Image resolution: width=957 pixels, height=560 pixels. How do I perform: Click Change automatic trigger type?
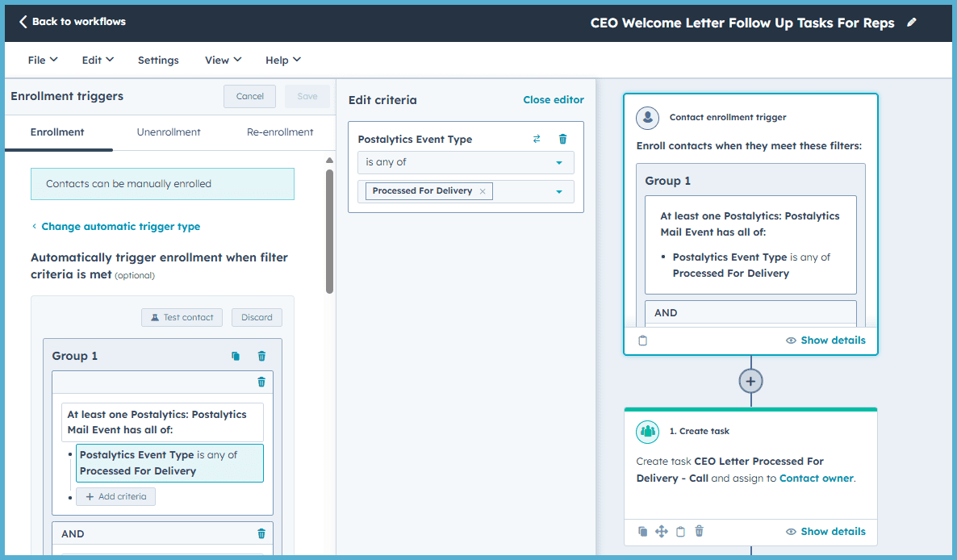coord(120,226)
